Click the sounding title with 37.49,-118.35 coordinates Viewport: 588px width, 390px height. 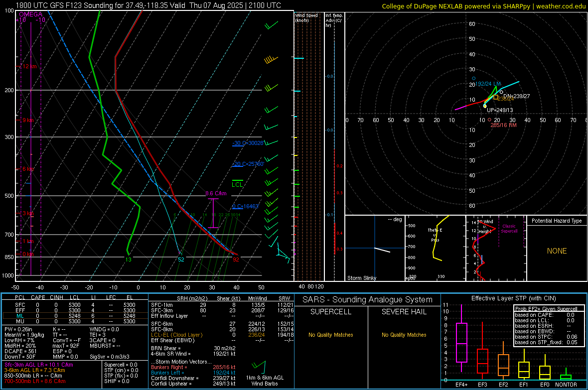click(148, 5)
